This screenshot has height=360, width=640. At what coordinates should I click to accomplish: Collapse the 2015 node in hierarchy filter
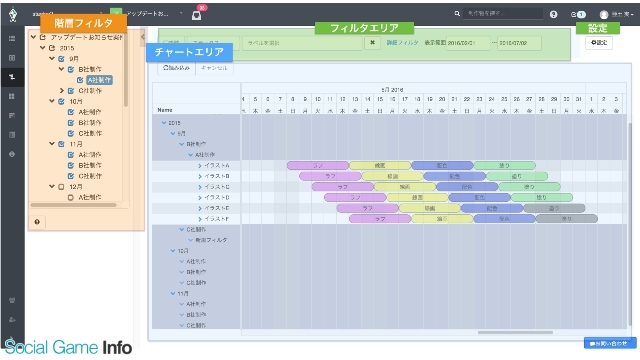42,48
